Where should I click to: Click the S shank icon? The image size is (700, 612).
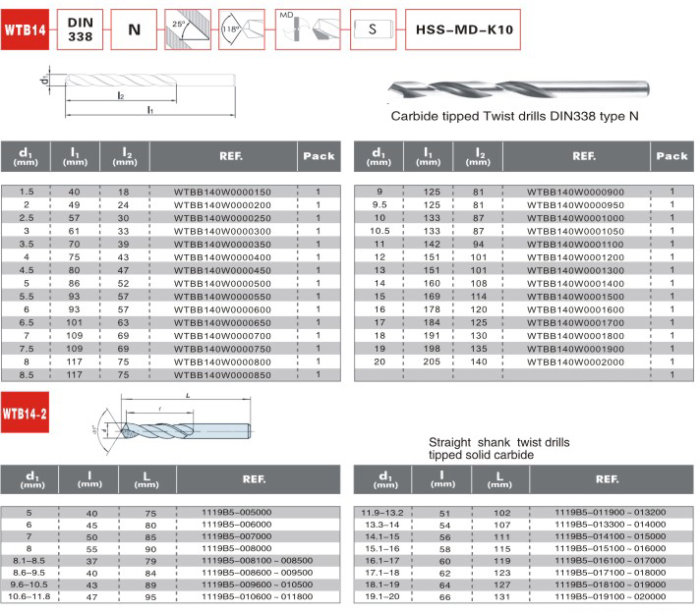point(373,28)
